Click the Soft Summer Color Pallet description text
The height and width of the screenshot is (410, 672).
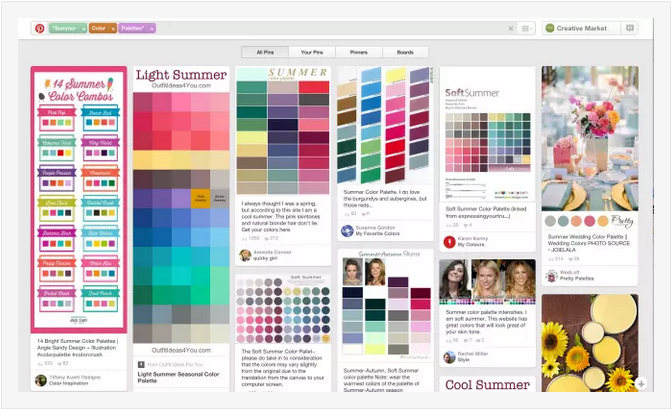click(282, 368)
